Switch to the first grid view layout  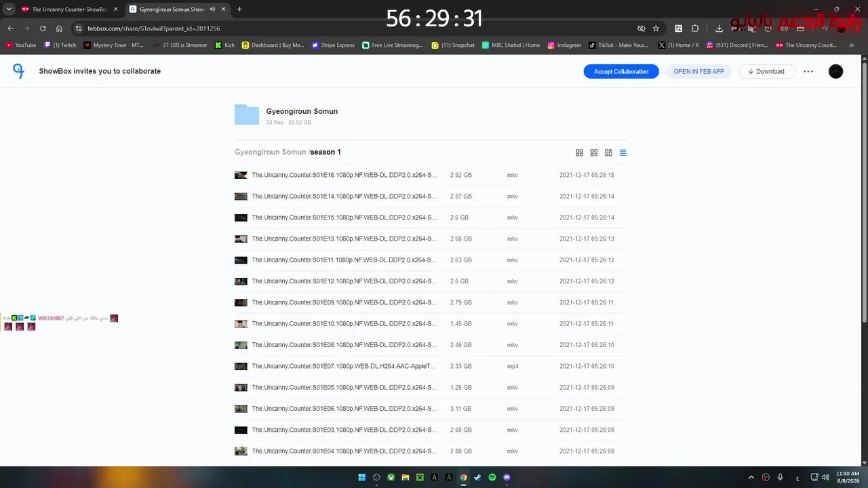coord(580,152)
